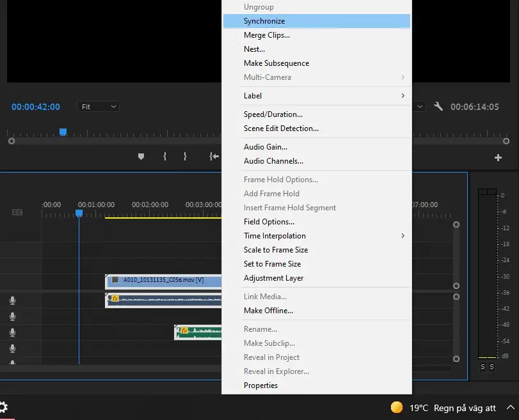Open Audio Channels... menu entry
Image resolution: width=519 pixels, height=420 pixels.
point(317,161)
